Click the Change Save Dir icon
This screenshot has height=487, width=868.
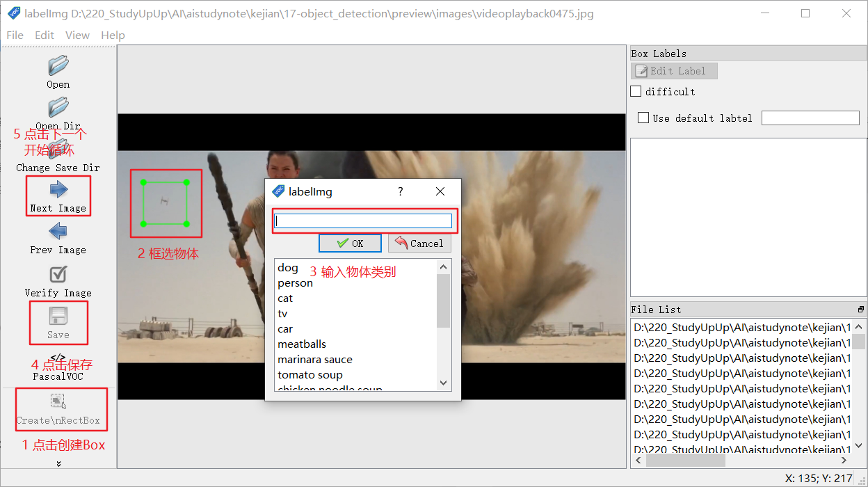(58, 150)
